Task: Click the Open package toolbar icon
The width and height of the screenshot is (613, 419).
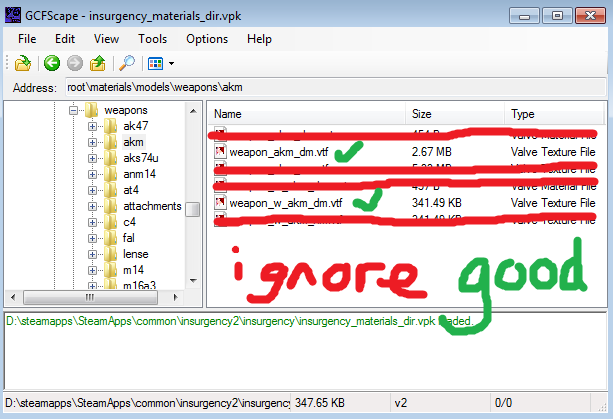Action: (x=23, y=63)
